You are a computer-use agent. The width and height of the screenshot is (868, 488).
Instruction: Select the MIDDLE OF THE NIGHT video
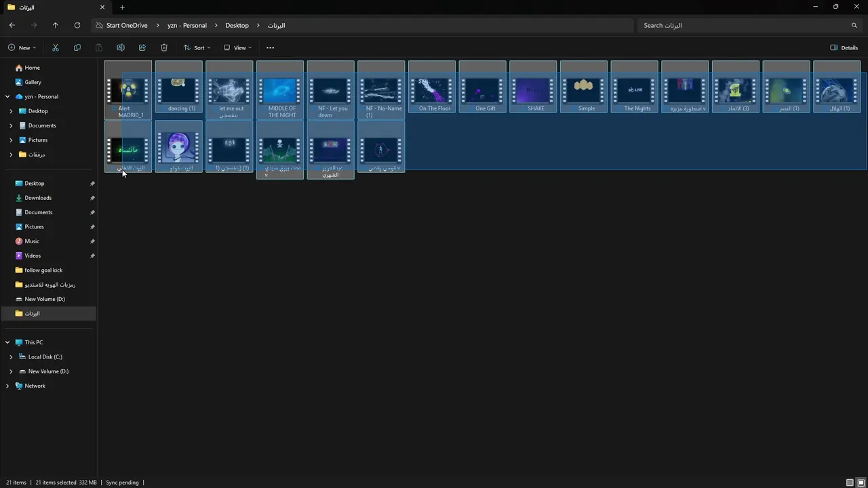(x=280, y=90)
